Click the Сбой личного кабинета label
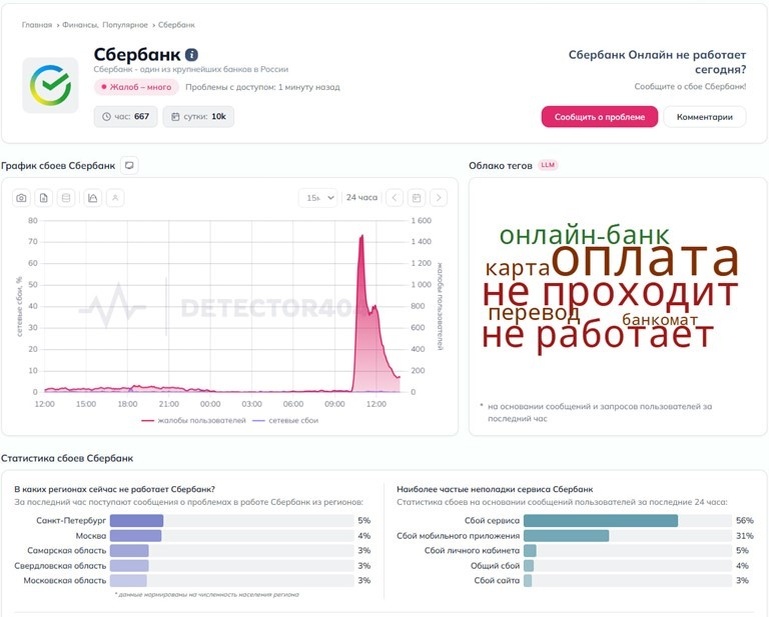 click(472, 550)
